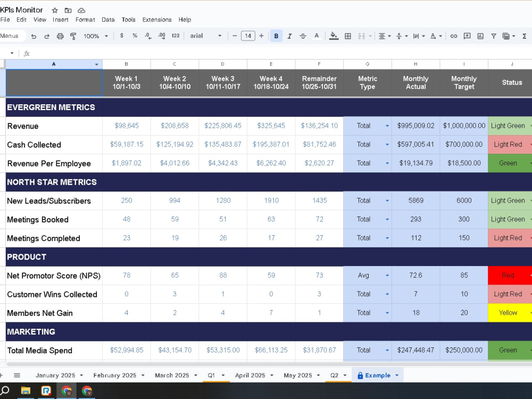Open the text color picker

coord(317,36)
